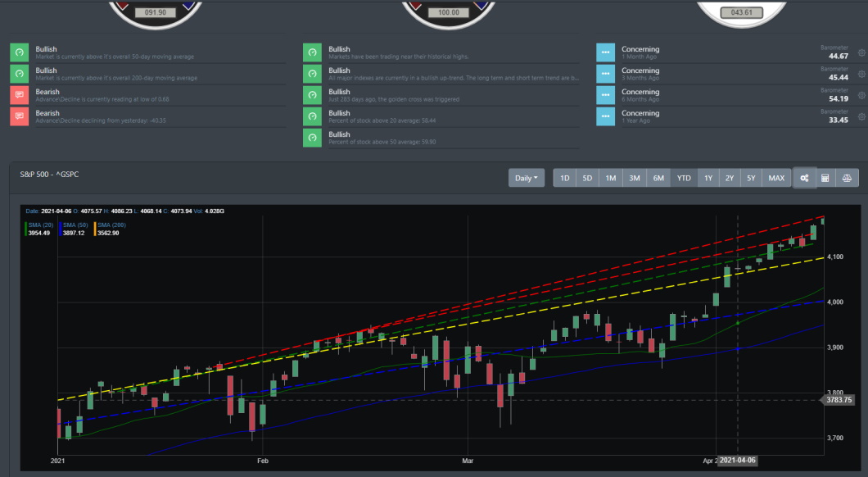Select the YTD range button
The width and height of the screenshot is (868, 477).
click(684, 178)
